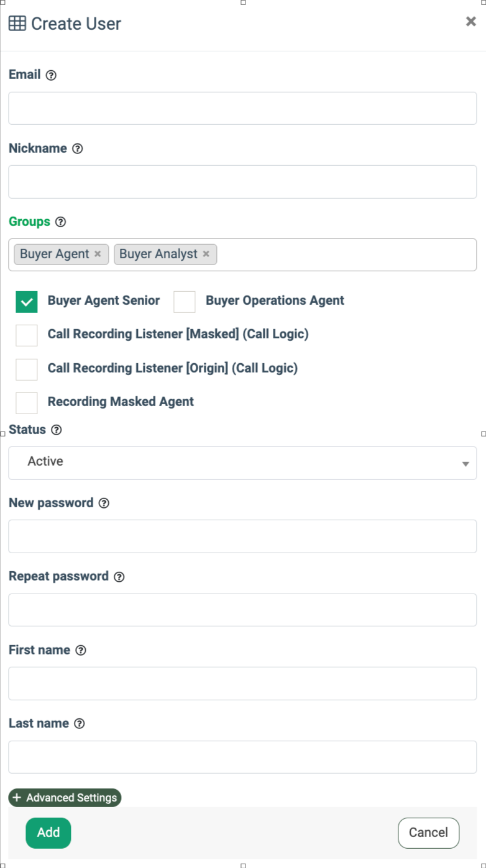Image resolution: width=486 pixels, height=868 pixels.
Task: Click the Cancel button
Action: click(428, 833)
